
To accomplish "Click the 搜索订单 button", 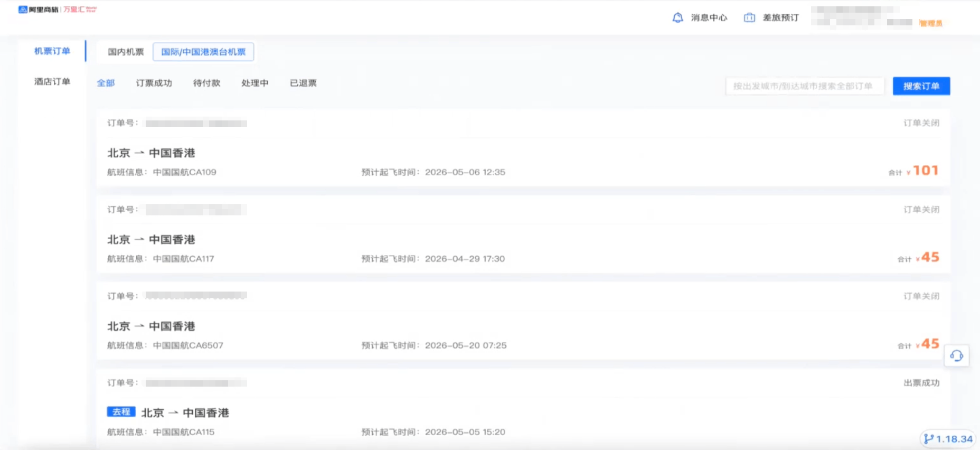I will tap(921, 86).
